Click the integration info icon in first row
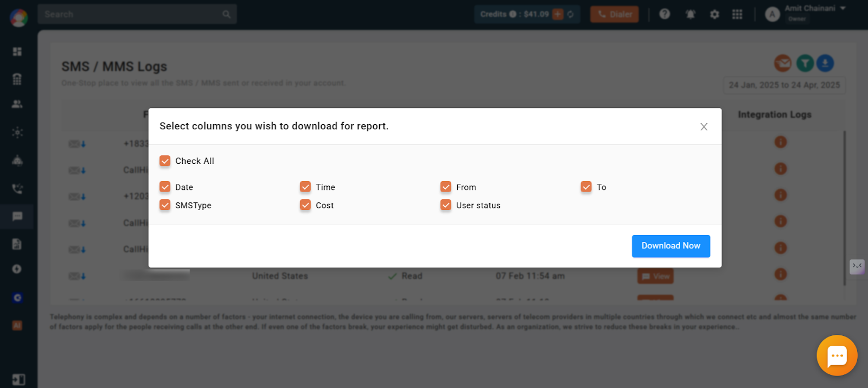Viewport: 868px width, 388px height. tap(781, 142)
